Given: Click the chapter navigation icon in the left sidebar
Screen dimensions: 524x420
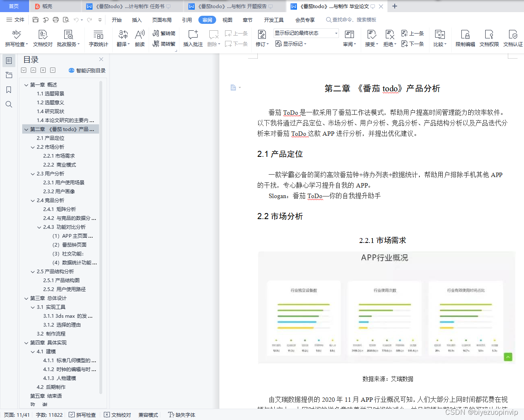Looking at the screenshot, I should [9, 75].
